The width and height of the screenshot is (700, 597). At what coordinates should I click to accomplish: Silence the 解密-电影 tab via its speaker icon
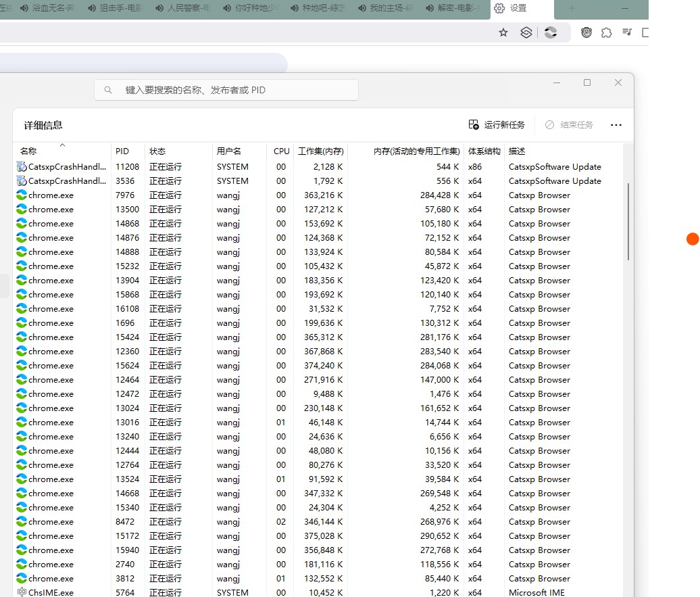point(430,8)
